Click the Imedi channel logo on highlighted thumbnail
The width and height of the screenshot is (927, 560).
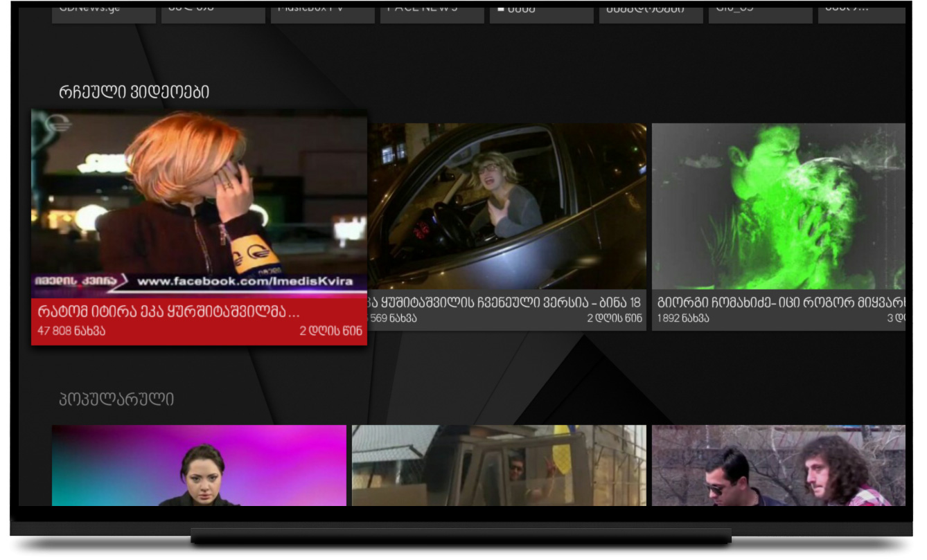coord(58,125)
